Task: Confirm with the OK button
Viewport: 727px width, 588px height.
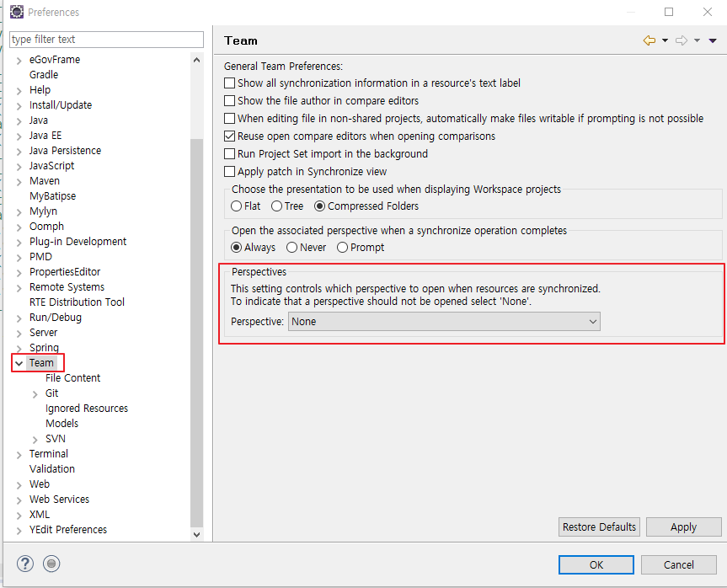Action: pyautogui.click(x=596, y=564)
